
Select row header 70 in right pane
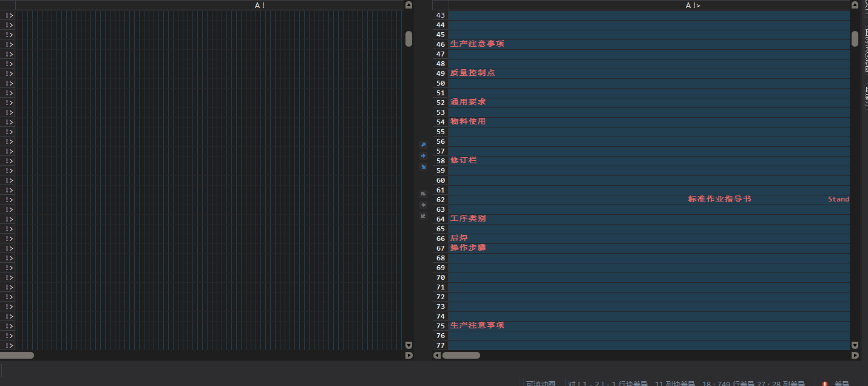coord(441,277)
